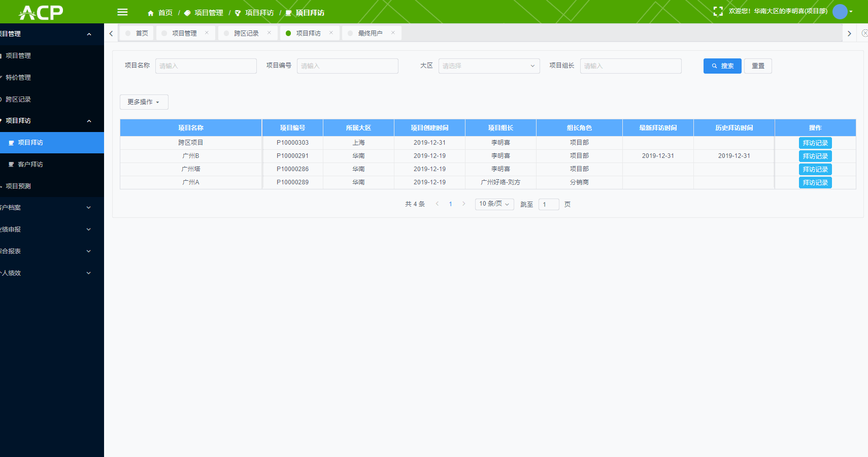
Task: Click project number P10000289 cell
Action: coord(293,182)
